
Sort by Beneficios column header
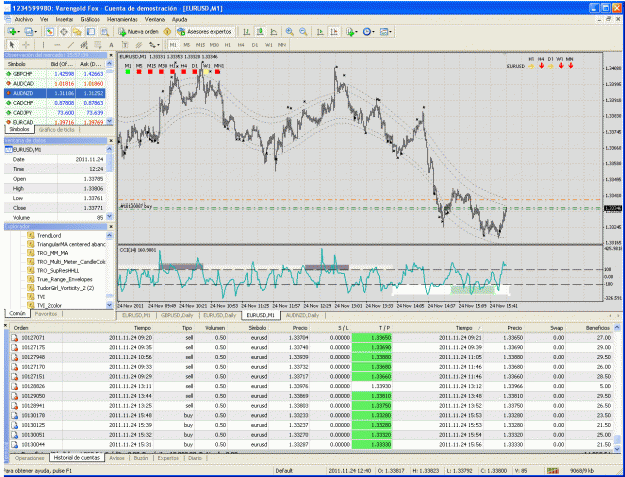click(x=597, y=328)
